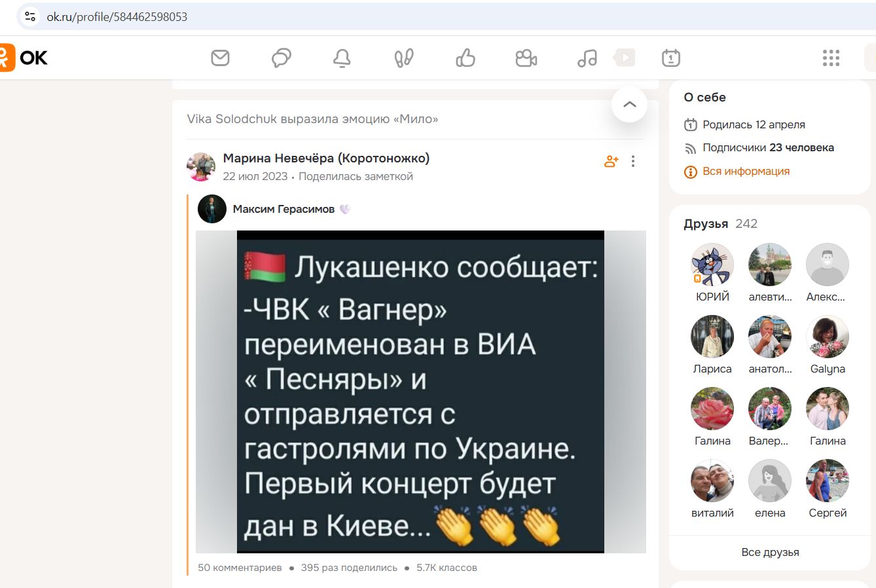876x588 pixels.
Task: Click the subscribers feed icon
Action: coord(690,149)
